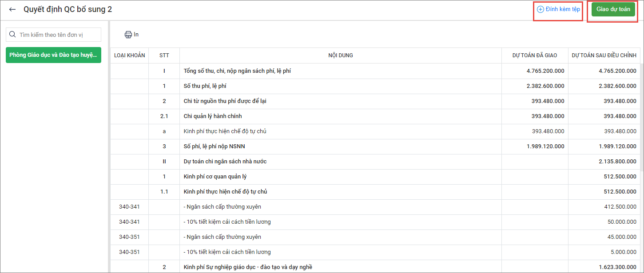Click the plus icon for Đính kèm tệp
Screen dimensions: 644x273
click(x=541, y=9)
